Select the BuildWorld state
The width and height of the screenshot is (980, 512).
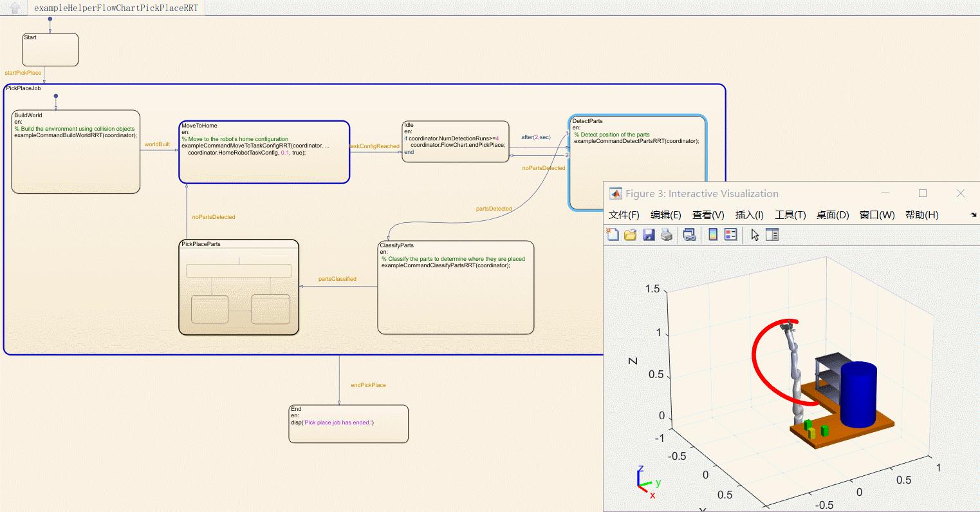click(75, 151)
